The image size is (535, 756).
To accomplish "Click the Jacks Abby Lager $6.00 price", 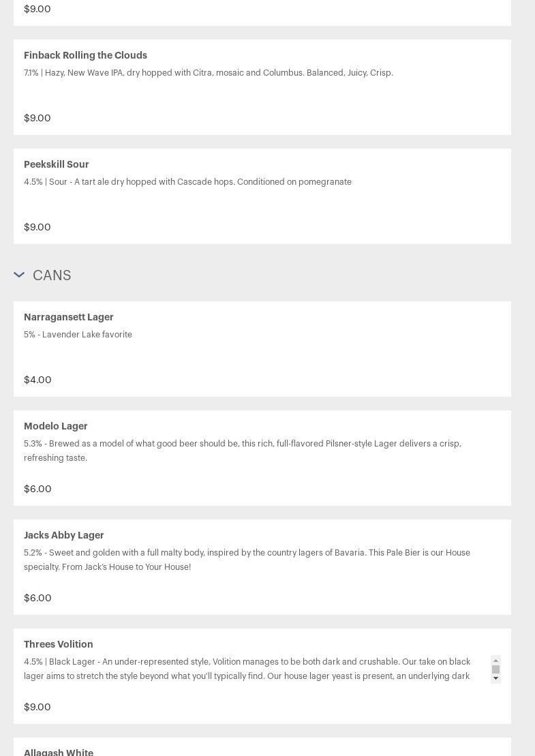I will point(37,598).
